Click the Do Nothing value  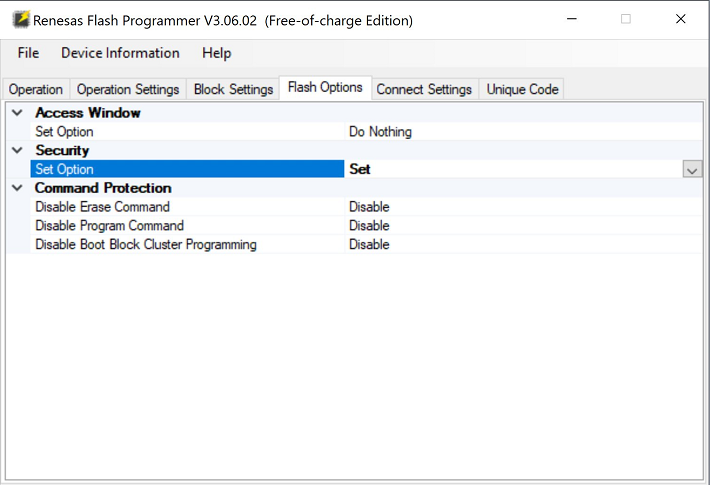point(380,132)
